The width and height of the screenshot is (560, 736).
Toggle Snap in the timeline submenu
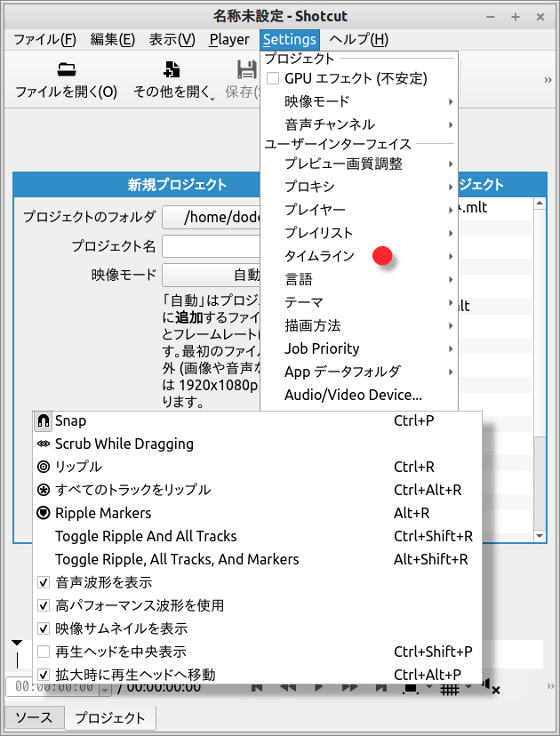pos(257,420)
